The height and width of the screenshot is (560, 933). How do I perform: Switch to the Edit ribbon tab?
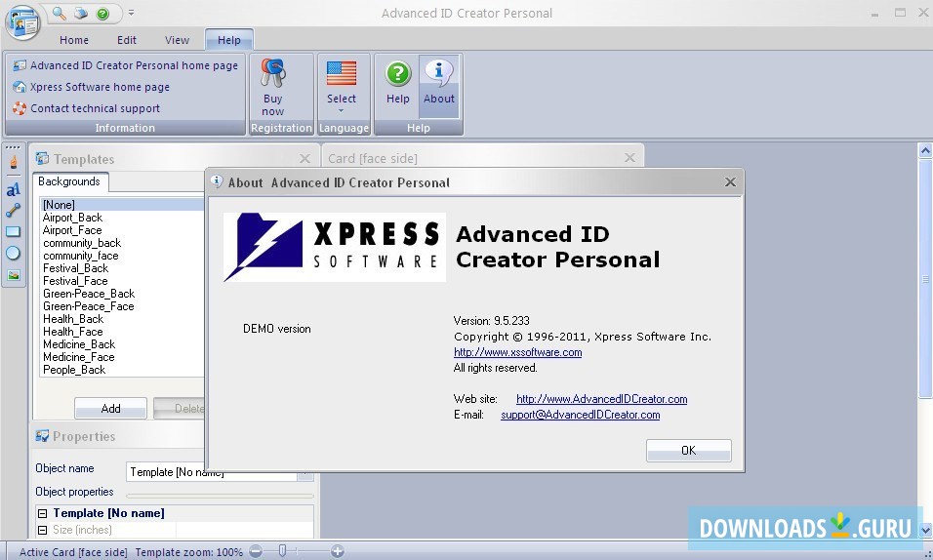coord(126,40)
